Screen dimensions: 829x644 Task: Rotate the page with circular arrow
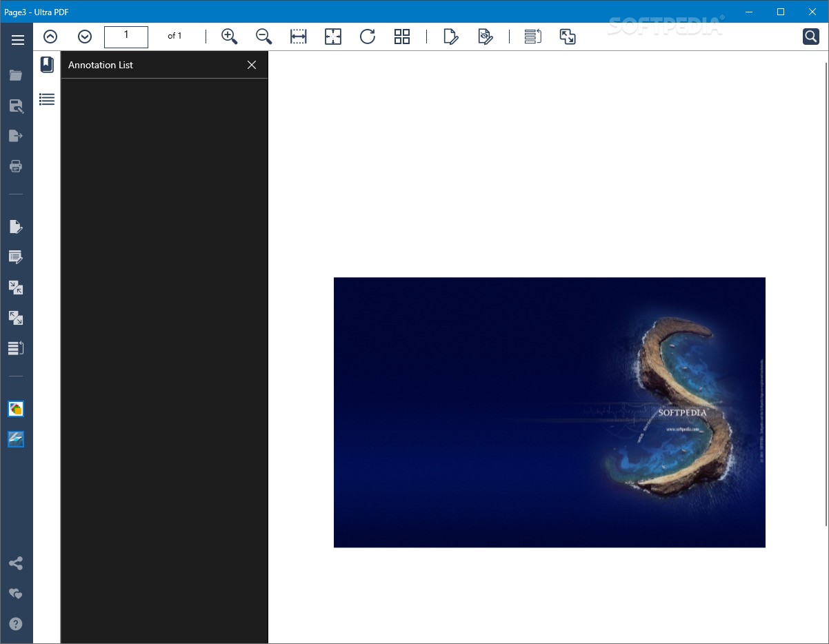click(x=368, y=37)
